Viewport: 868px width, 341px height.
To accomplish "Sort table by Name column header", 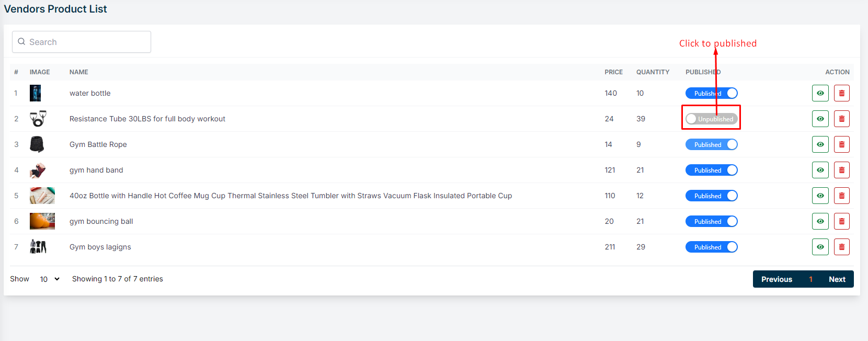I will tap(78, 72).
